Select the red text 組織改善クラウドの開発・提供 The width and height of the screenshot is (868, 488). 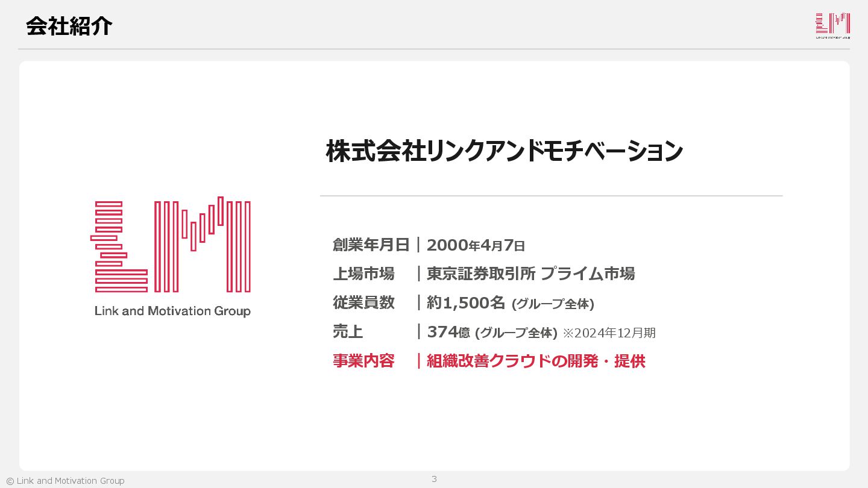coord(536,361)
